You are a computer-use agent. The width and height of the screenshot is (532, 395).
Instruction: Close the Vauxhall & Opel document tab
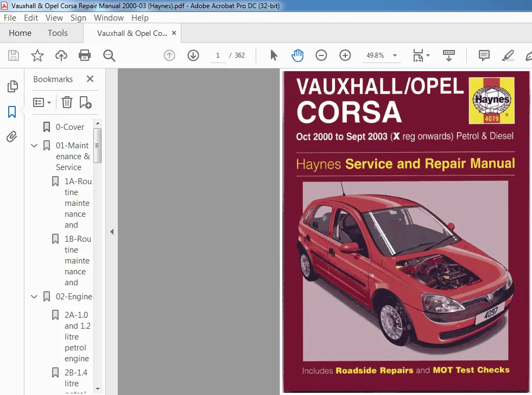(174, 33)
